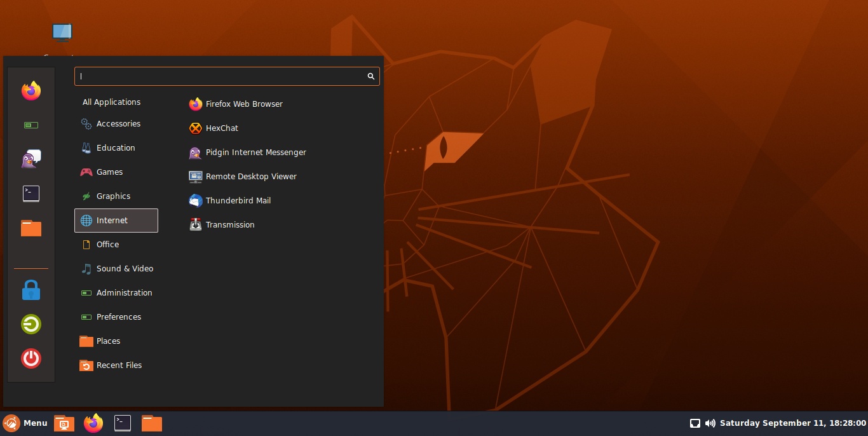Open Terminal from the favorites sidebar
The height and width of the screenshot is (436, 868).
[31, 194]
